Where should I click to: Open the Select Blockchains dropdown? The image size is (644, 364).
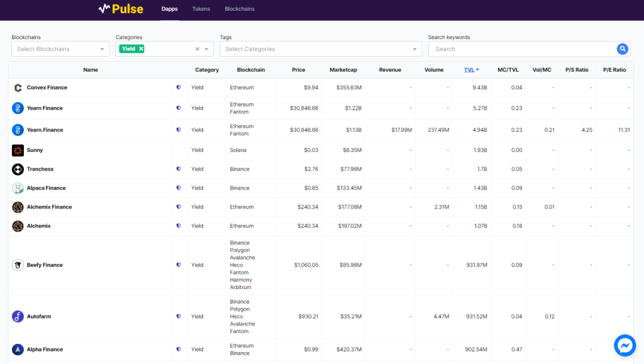coord(60,49)
